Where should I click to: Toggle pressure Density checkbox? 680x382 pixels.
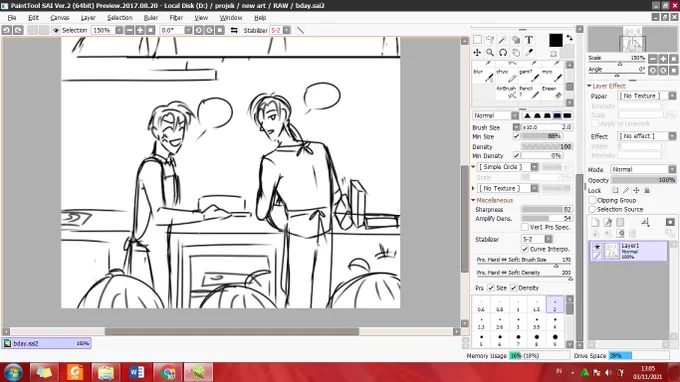[514, 288]
